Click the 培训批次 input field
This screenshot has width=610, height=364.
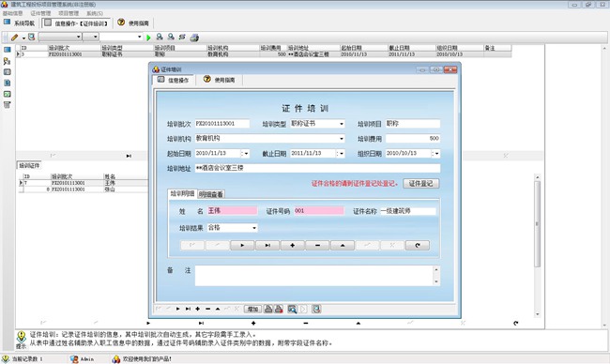(x=222, y=124)
